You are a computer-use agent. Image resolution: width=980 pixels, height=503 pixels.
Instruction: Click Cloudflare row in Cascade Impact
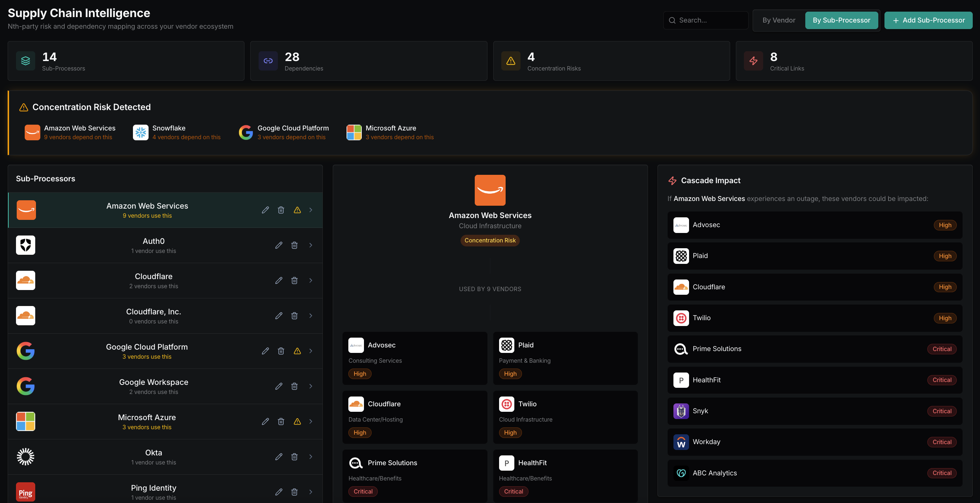(815, 287)
